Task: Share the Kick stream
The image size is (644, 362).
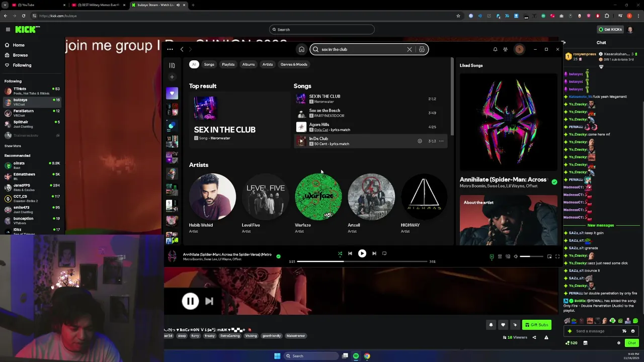Action: [x=534, y=337]
